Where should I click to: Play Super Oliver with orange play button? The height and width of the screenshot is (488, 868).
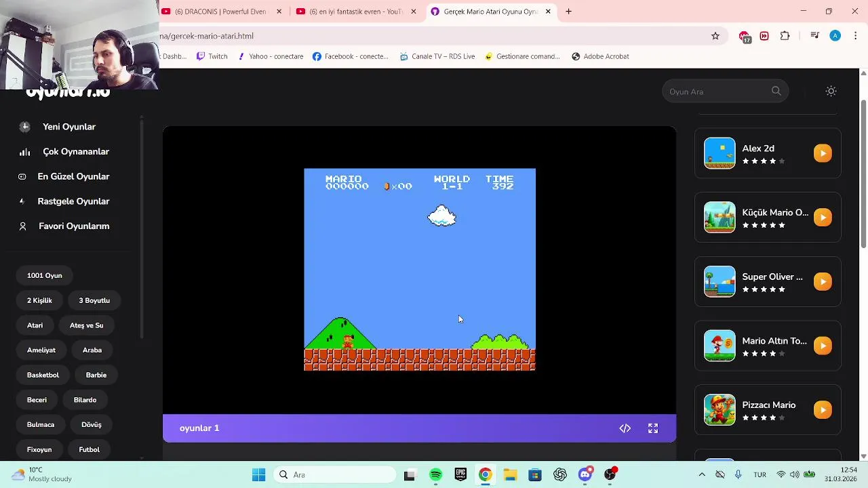point(823,281)
